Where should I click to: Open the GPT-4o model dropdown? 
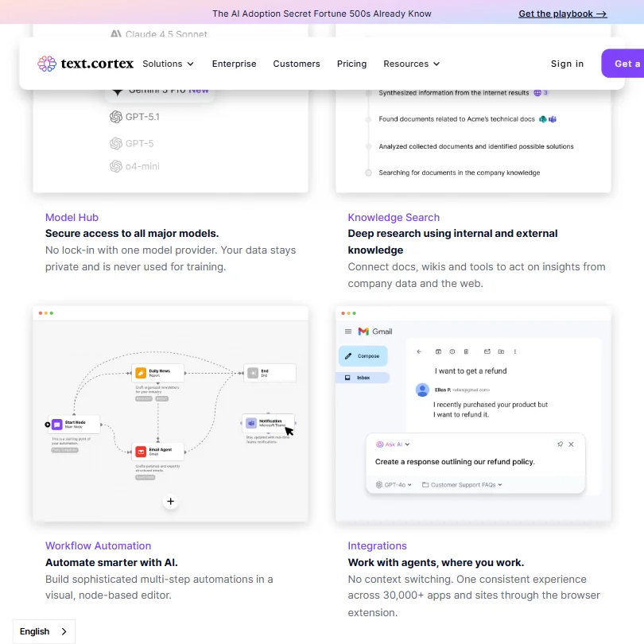tap(394, 485)
